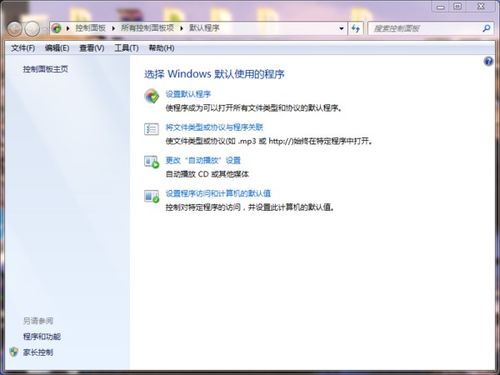Image resolution: width=500 pixels, height=375 pixels.
Task: Open 设置程序访问和计算机的默认值 link
Action: click(x=218, y=193)
